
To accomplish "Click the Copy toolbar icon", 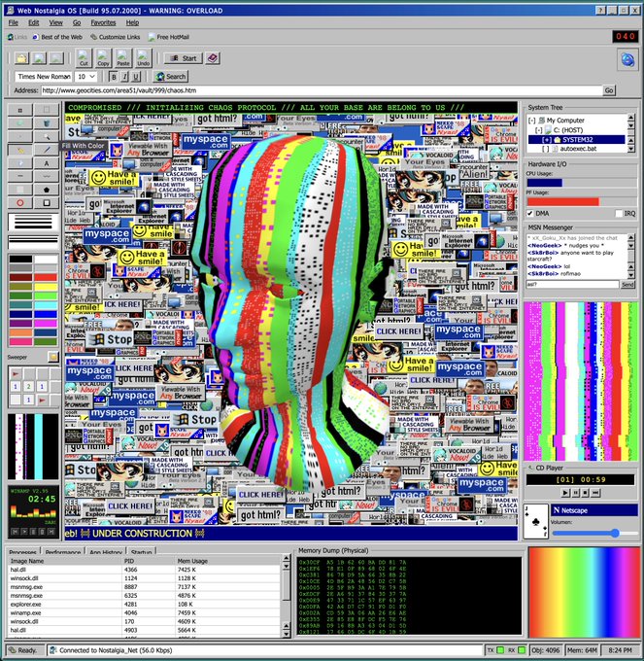I will pos(103,57).
